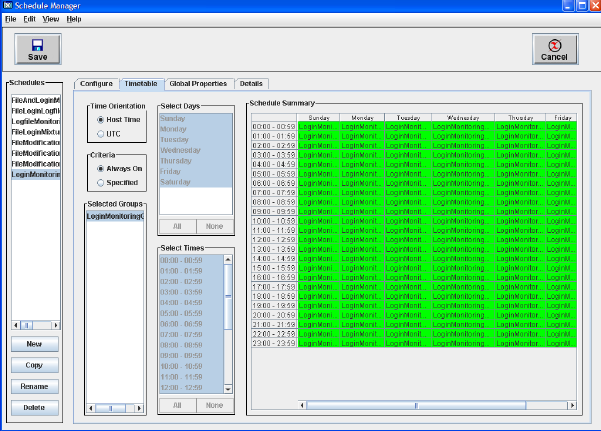The height and width of the screenshot is (431, 601).
Task: Click the Select Times vertical scrollbar down arrow
Action: pyautogui.click(x=228, y=391)
